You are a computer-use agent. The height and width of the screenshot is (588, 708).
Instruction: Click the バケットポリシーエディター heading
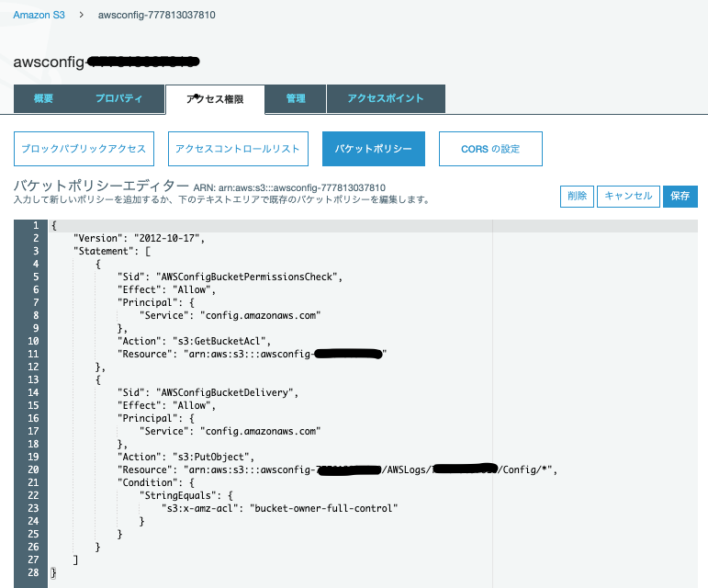point(101,186)
